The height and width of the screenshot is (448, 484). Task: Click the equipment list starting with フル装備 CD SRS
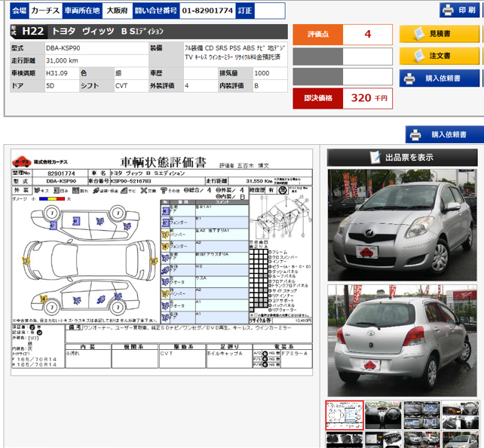[x=235, y=53]
